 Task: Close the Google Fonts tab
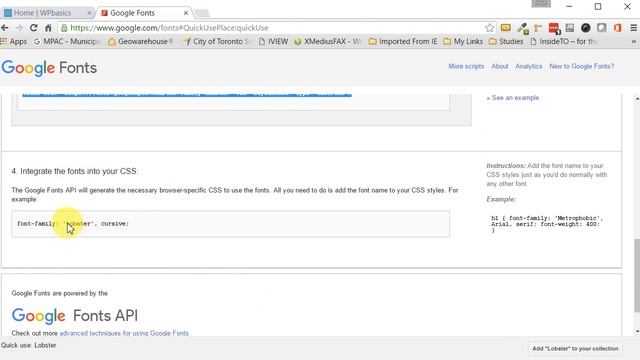point(186,13)
